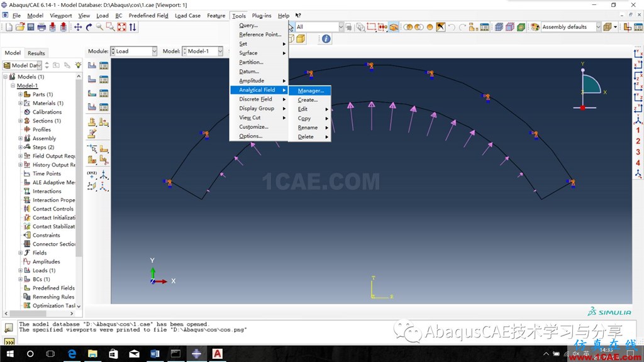Click the Color Code palette icon
Screen dimensions: 644x362
tap(535, 27)
